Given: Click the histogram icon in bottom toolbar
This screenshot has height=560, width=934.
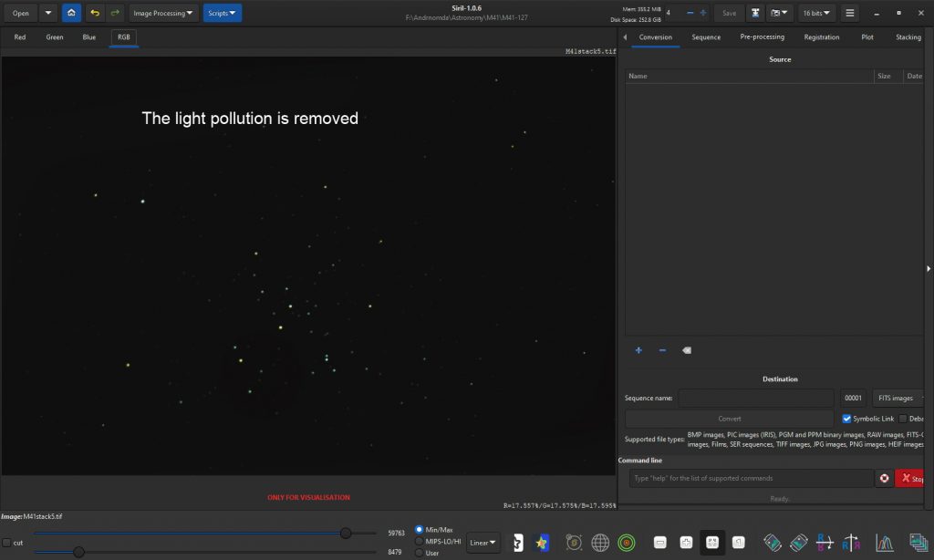Looking at the screenshot, I should pos(884,543).
